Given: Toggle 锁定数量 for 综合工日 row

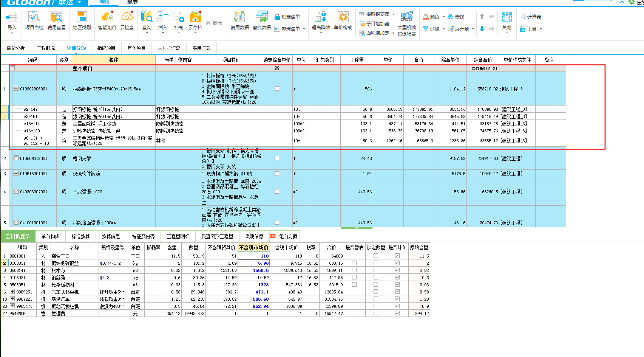Looking at the screenshot, I should pos(376,256).
